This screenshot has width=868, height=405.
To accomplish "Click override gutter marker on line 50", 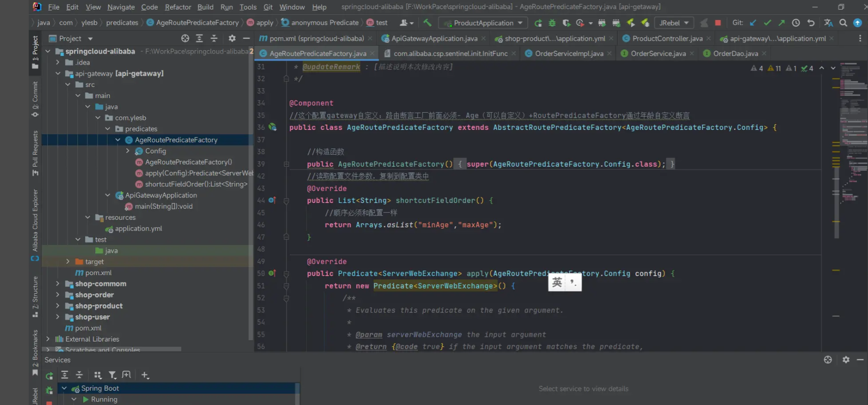I will [x=272, y=273].
